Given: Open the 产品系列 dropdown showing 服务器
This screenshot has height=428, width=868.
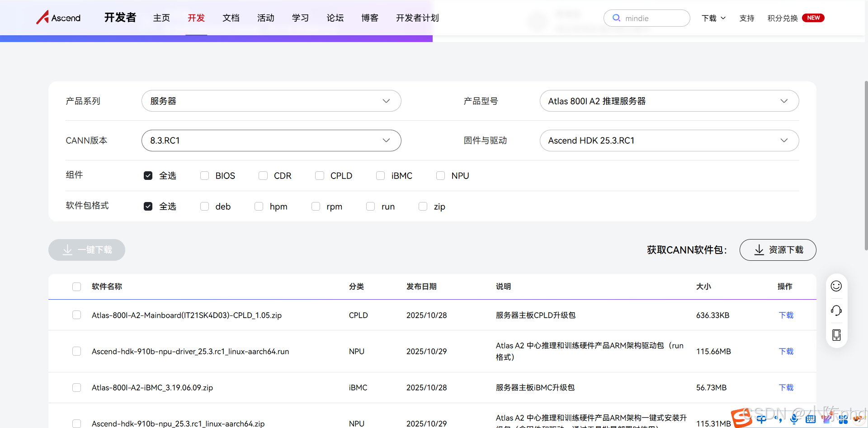Looking at the screenshot, I should tap(271, 101).
